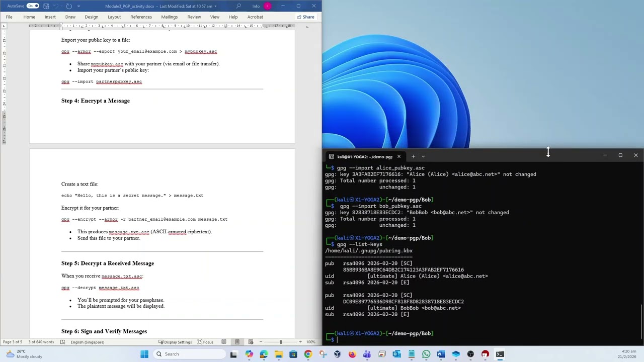The image size is (644, 362).
Task: Open Display Settings in Word status bar
Action: [x=175, y=342]
